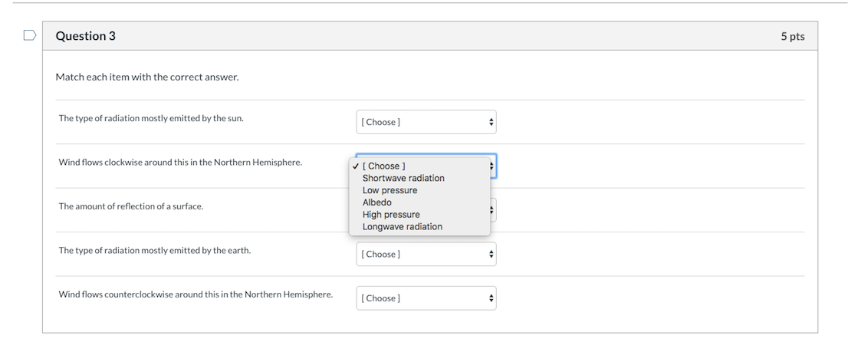Open the dropdown for counterclockwise wind flow

point(426,298)
